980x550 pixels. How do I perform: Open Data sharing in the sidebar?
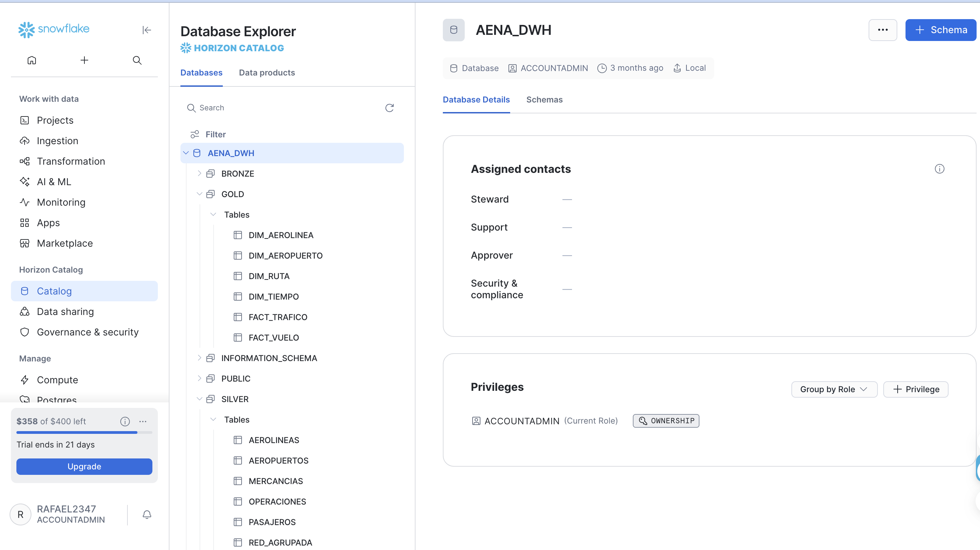pyautogui.click(x=84, y=312)
